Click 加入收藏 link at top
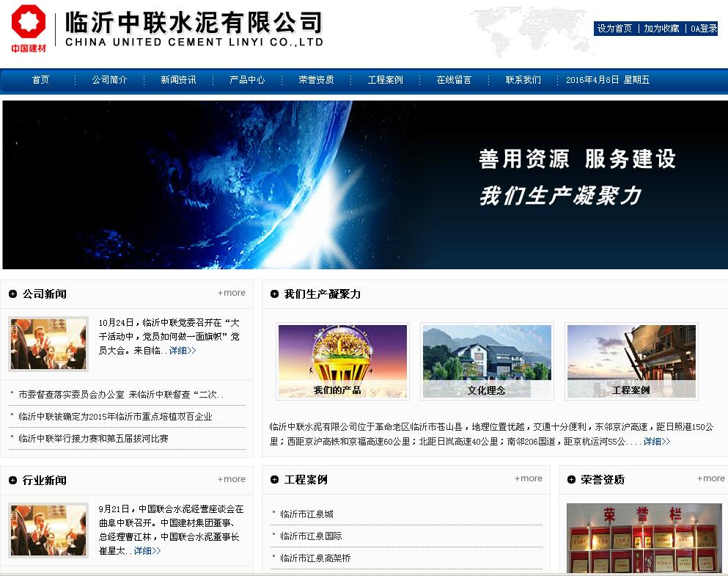Screen dimensions: 728x576 pyautogui.click(x=661, y=29)
